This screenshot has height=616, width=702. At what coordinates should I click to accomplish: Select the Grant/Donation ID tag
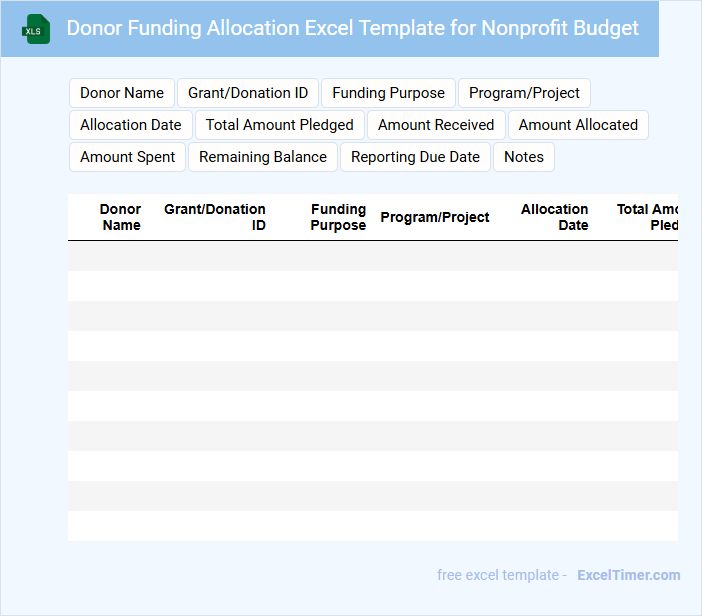coord(248,93)
